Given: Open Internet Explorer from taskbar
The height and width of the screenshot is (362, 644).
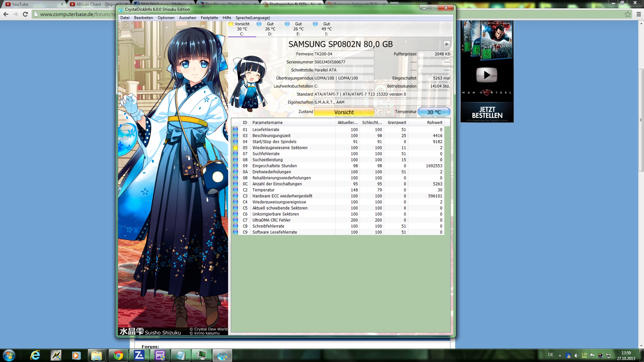Looking at the screenshot, I should click(x=35, y=355).
